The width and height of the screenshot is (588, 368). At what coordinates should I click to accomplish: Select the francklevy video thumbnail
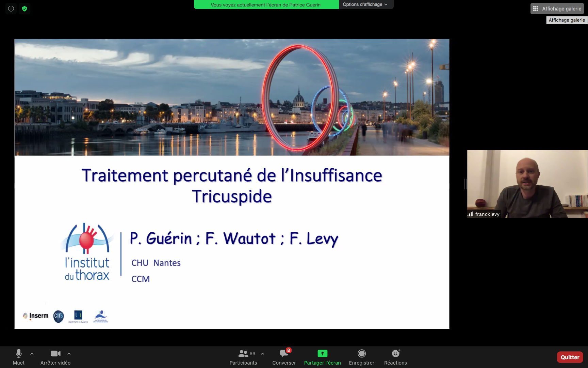tap(527, 184)
